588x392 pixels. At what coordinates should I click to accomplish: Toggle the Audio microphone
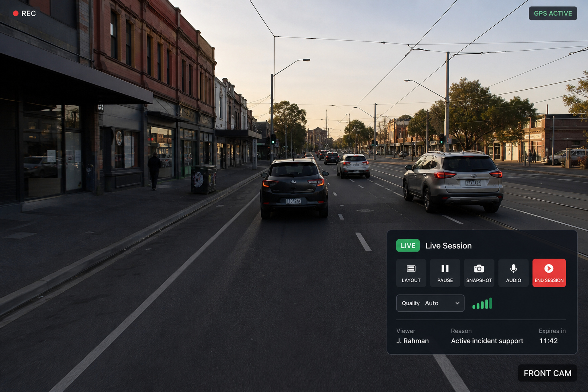513,273
